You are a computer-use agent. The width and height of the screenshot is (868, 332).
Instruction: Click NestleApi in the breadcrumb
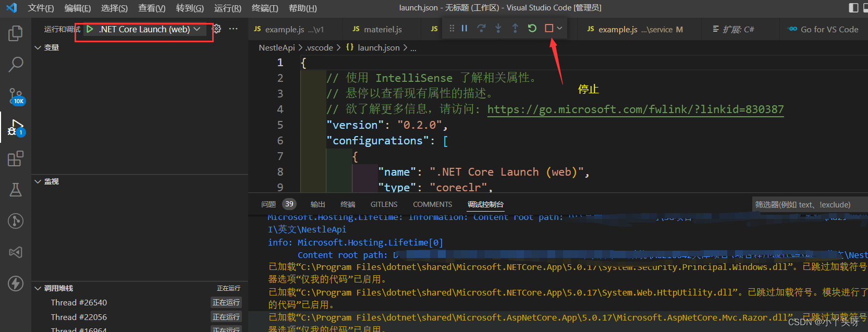pos(277,48)
